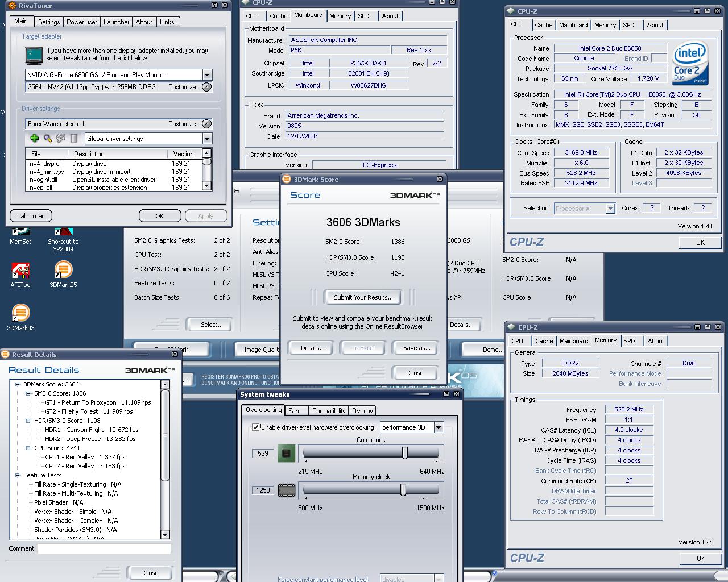Click the Save as button in 3DMark Score
728x582 pixels.
(416, 348)
